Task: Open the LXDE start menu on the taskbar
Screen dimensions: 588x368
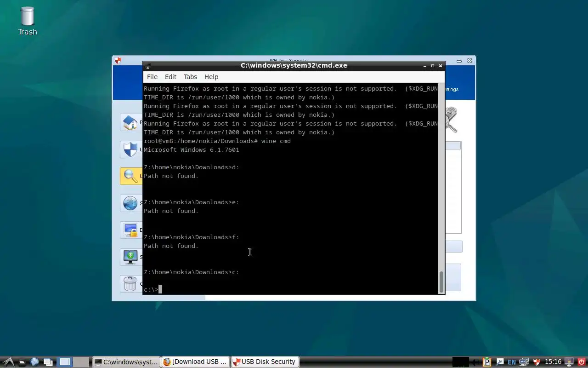Action: 8,362
